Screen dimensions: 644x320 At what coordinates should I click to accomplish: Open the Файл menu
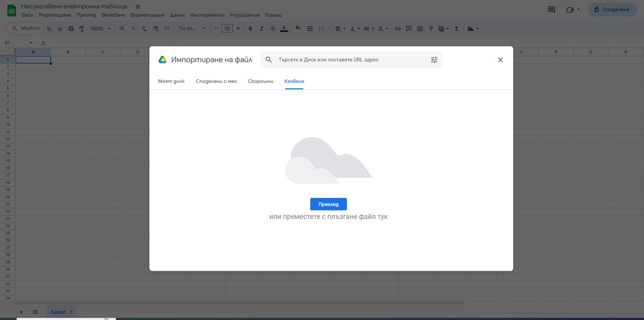click(x=27, y=15)
